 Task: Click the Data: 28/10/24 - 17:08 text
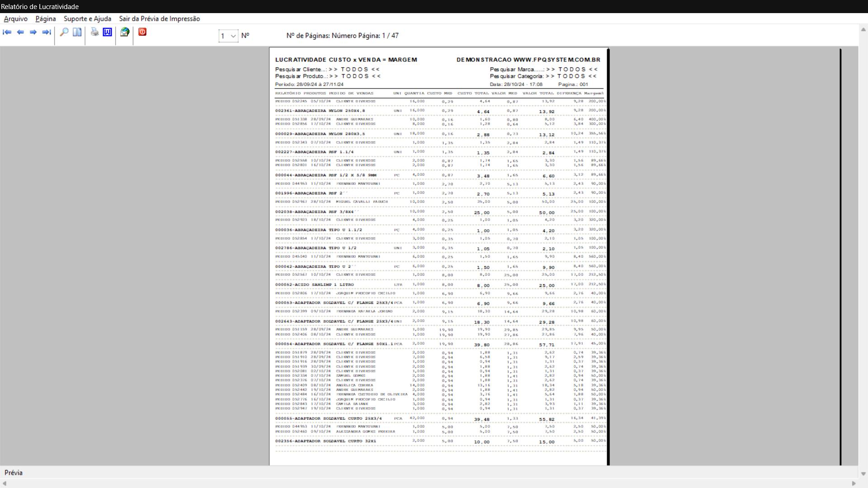tap(516, 84)
